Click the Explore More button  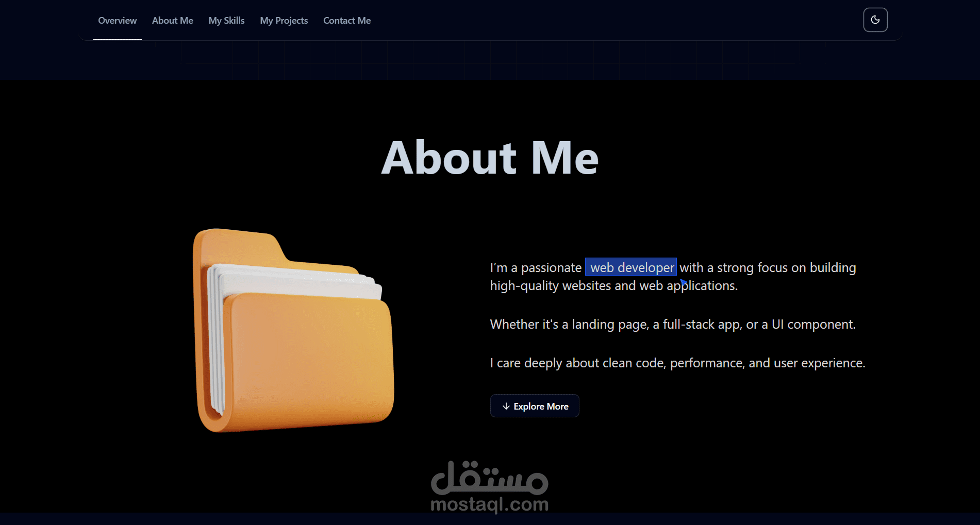(535, 406)
